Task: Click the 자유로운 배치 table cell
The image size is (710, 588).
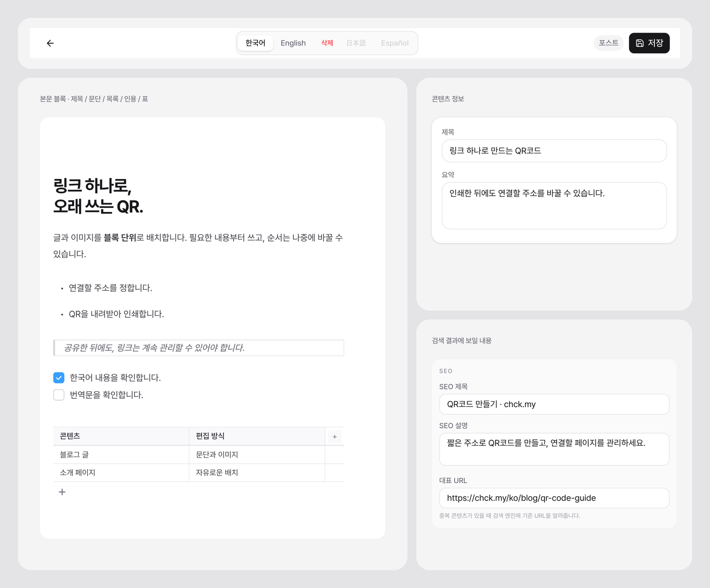Action: coord(257,473)
